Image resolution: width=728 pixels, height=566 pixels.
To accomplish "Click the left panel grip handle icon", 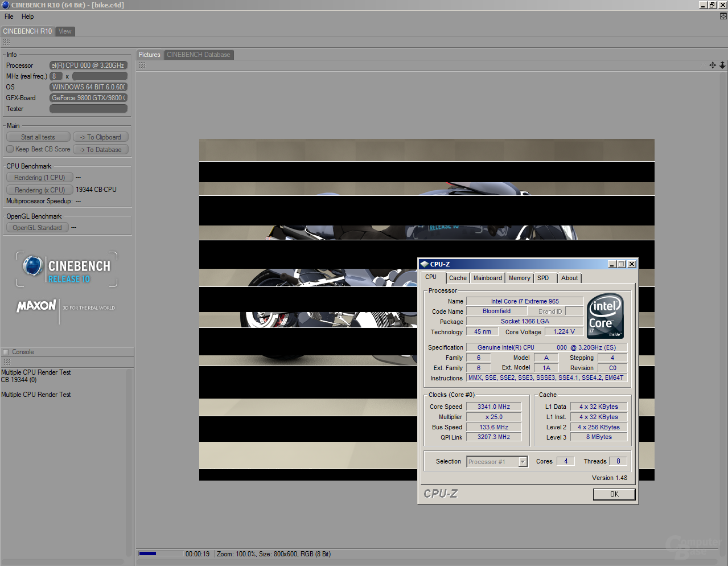I will (x=6, y=42).
